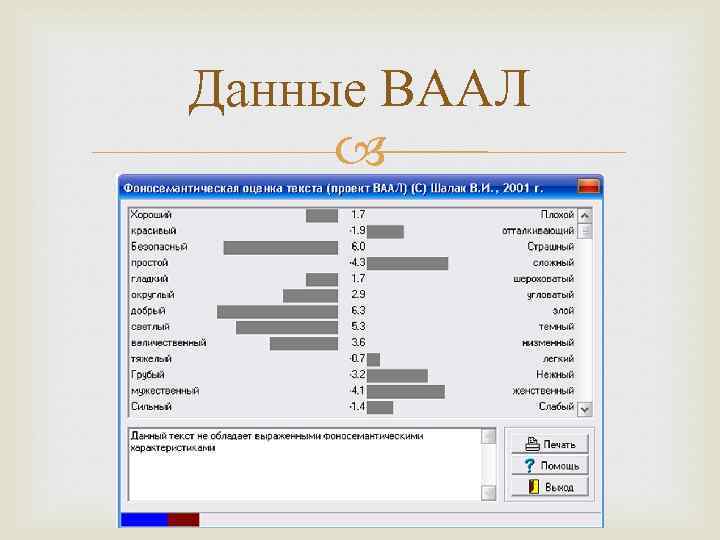
Task: Click the сложный label
Action: pos(553,263)
